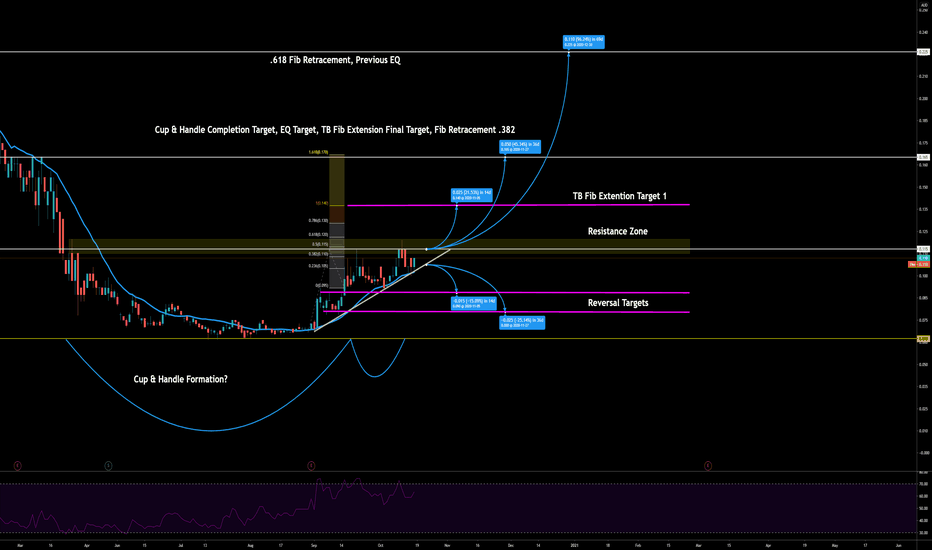Select the 45.34% price range measurement box
This screenshot has width=932, height=550.
[x=520, y=147]
